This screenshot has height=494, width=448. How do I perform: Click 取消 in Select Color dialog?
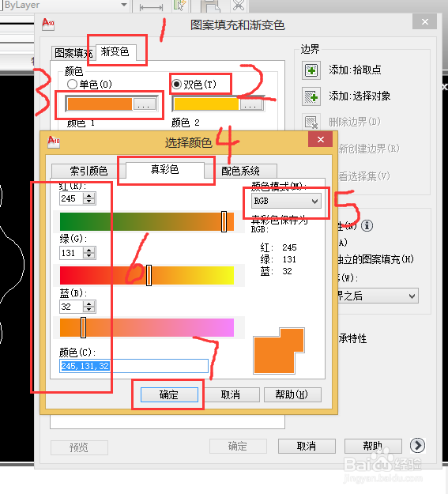[230, 394]
